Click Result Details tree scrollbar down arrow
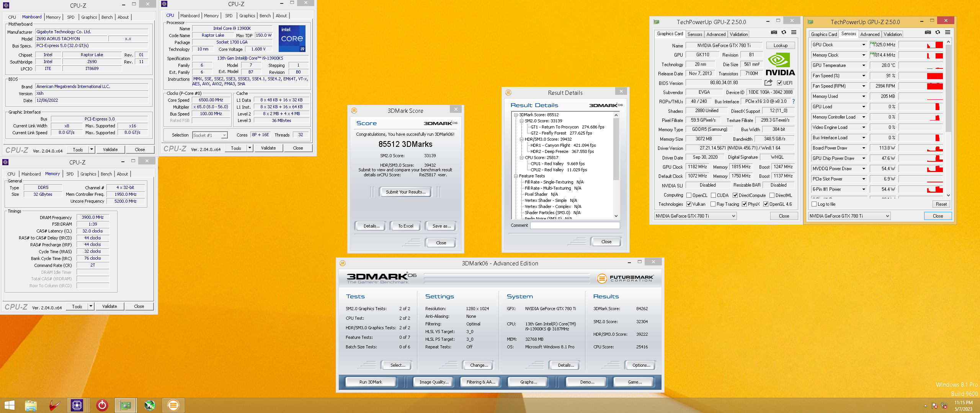The image size is (980, 413). click(616, 216)
